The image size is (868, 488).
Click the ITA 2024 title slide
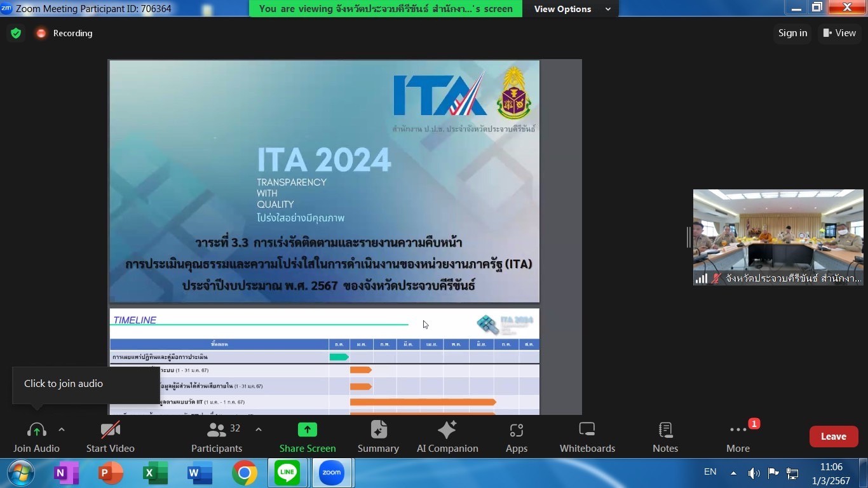point(324,181)
